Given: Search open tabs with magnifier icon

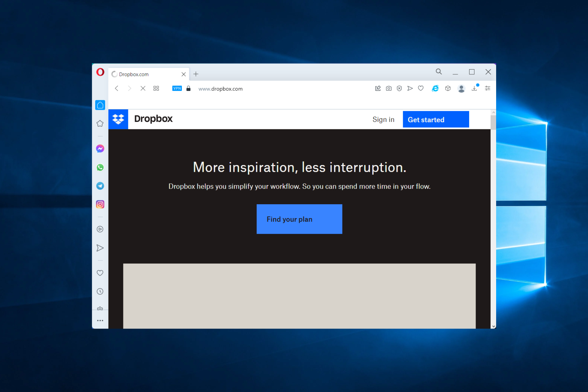Looking at the screenshot, I should pyautogui.click(x=439, y=72).
